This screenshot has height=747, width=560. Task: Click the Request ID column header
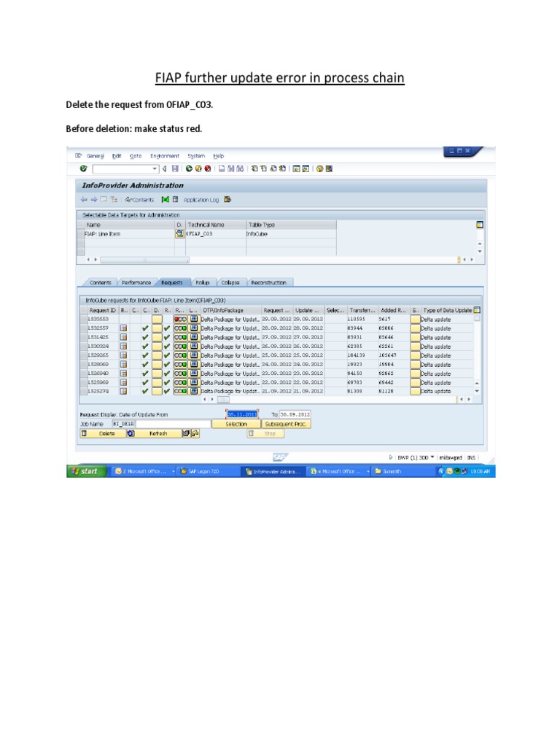(102, 310)
